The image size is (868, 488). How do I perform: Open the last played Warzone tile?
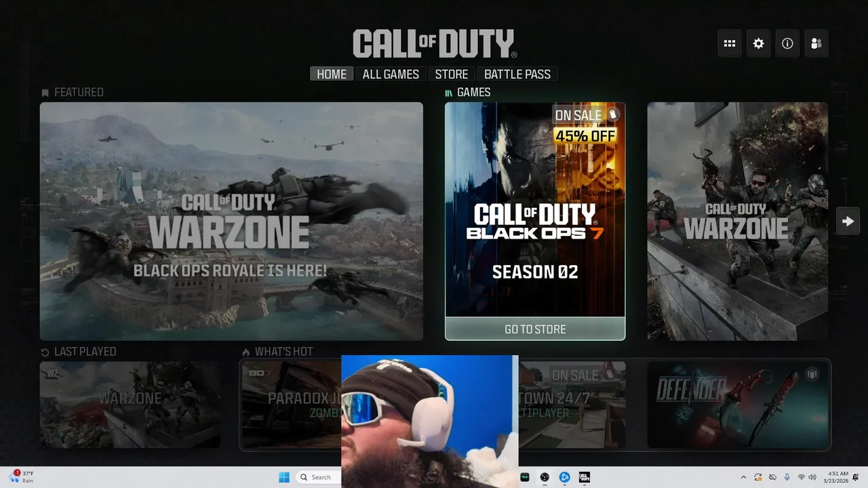tap(130, 405)
